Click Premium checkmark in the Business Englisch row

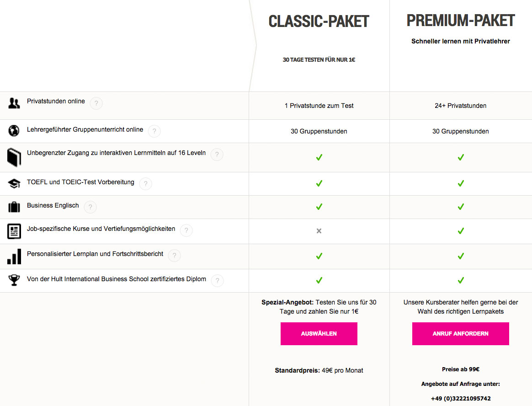click(x=461, y=207)
